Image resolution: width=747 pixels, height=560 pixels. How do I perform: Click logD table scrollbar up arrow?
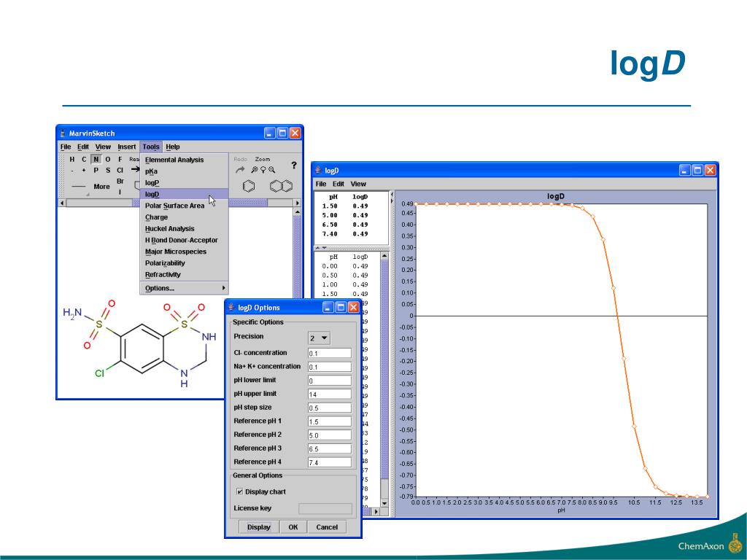click(x=384, y=256)
